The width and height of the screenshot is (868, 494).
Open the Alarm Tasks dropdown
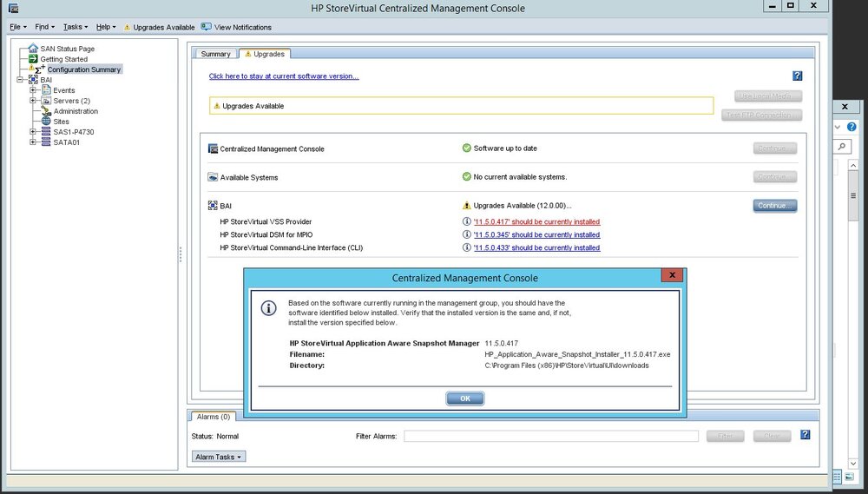click(219, 457)
